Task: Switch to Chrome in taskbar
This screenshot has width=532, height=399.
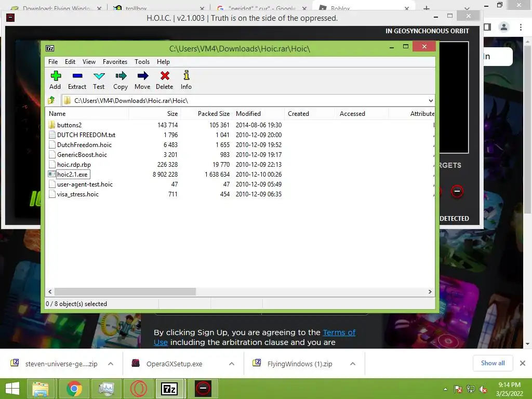Action: [x=74, y=389]
